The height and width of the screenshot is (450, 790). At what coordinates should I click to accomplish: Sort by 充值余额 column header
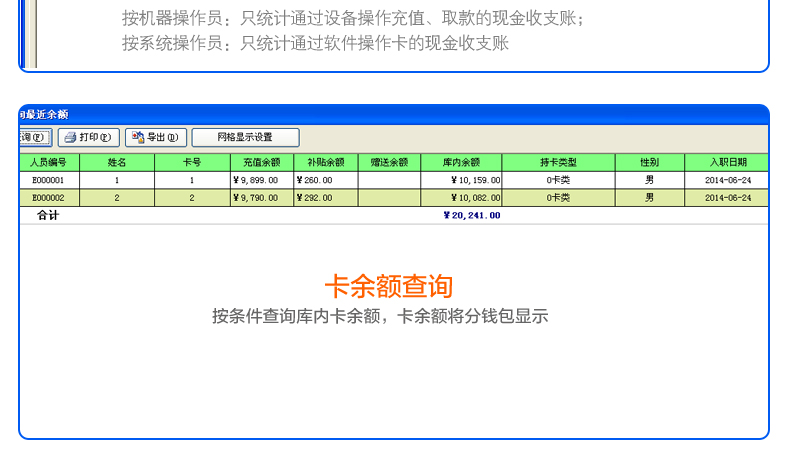click(x=261, y=161)
